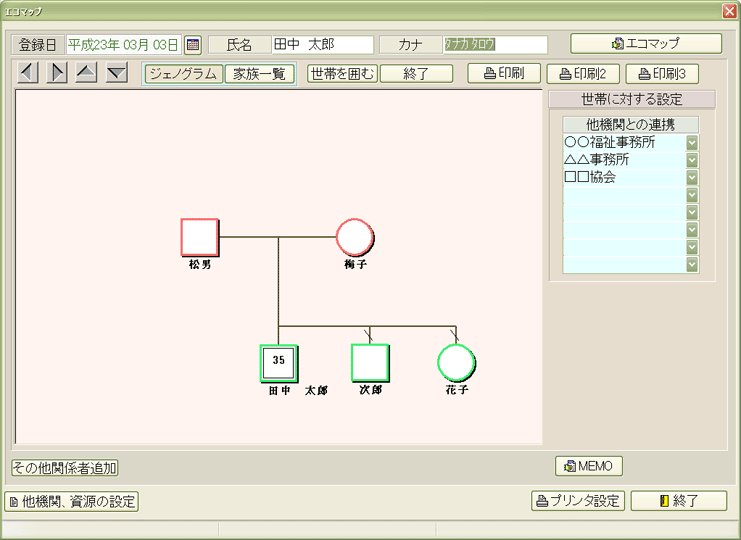The width and height of the screenshot is (741, 540).
Task: Expand the last 他機関との連携 dropdown
Action: point(692,265)
